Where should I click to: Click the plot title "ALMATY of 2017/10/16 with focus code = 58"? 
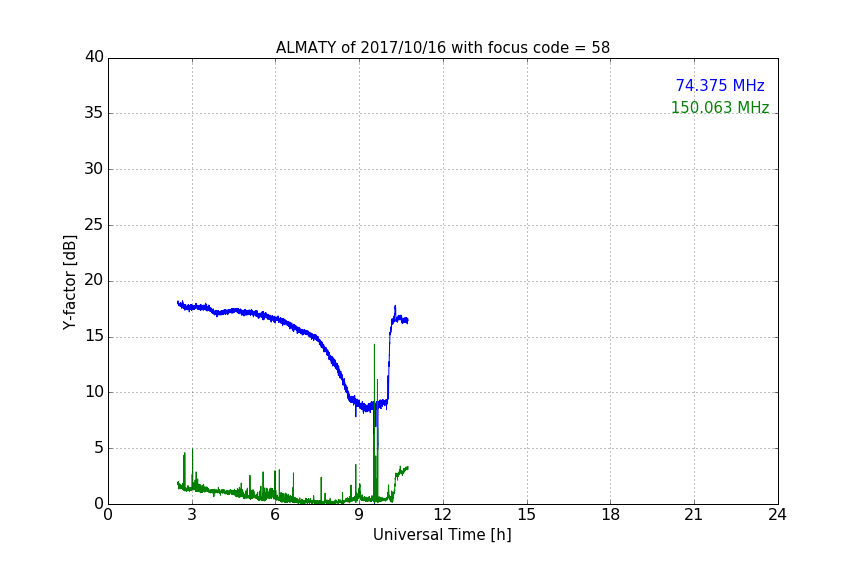[442, 48]
